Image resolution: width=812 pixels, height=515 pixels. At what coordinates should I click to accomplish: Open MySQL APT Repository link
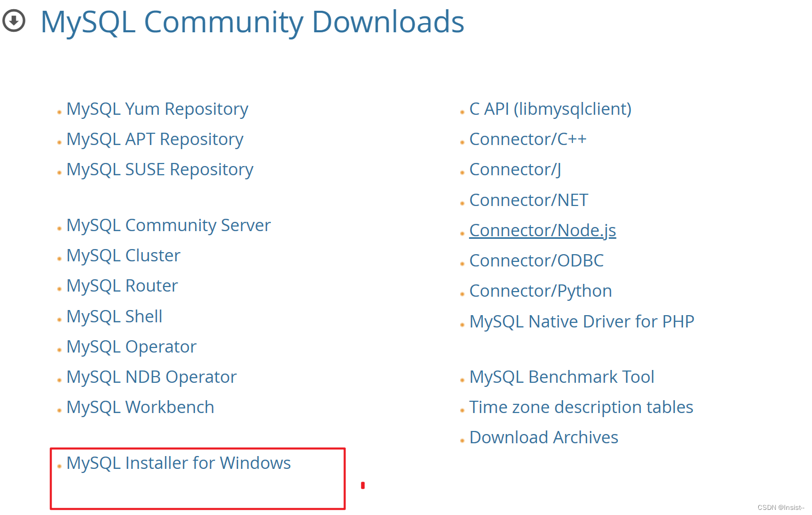coord(155,139)
